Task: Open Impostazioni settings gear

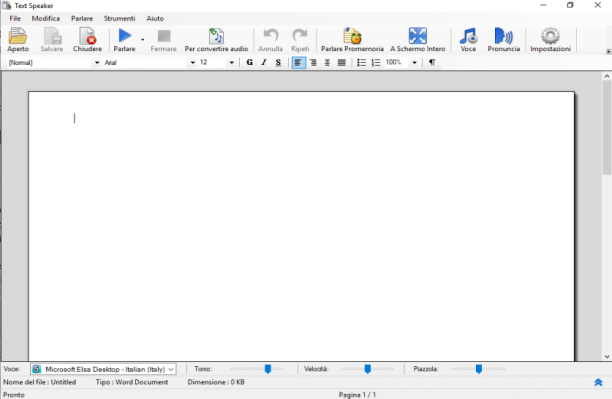Action: pos(550,39)
